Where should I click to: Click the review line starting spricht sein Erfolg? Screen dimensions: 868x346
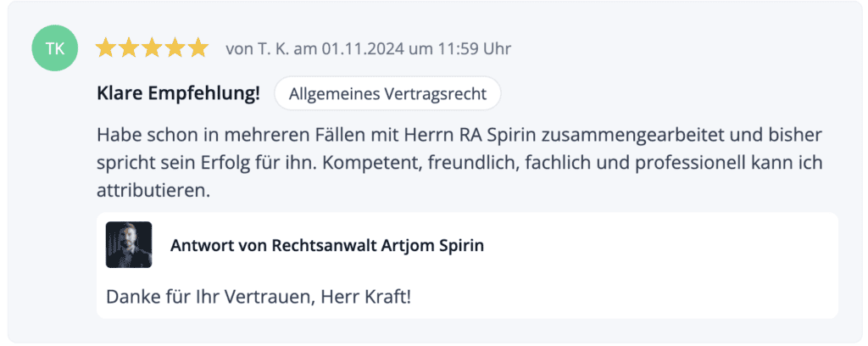tap(459, 164)
